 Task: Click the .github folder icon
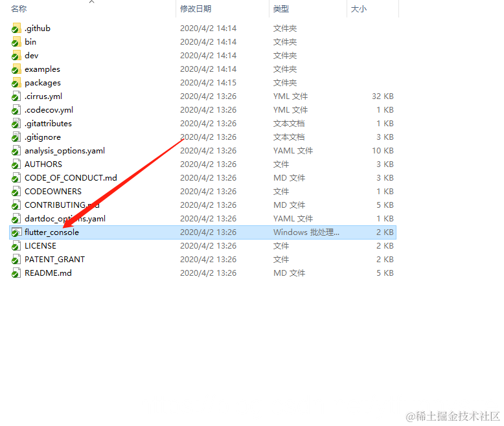pyautogui.click(x=16, y=28)
